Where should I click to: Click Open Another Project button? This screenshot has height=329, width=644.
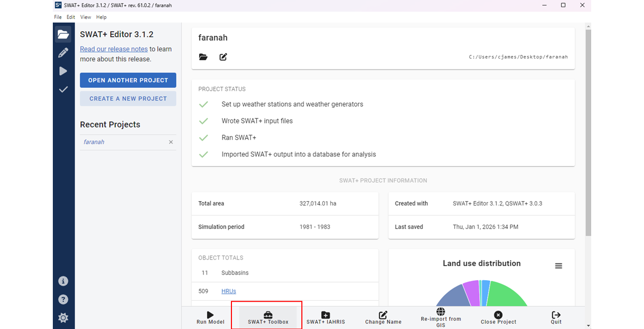(x=128, y=80)
